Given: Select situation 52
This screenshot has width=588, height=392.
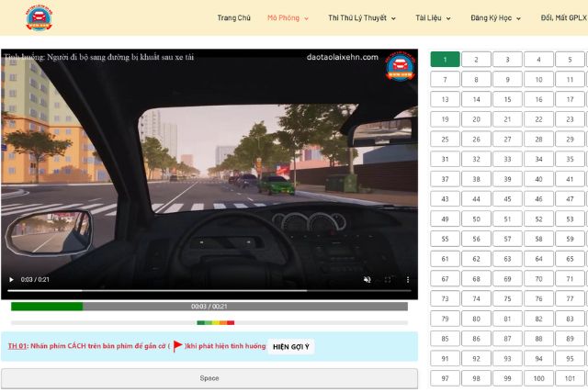Looking at the screenshot, I should pos(539,218).
